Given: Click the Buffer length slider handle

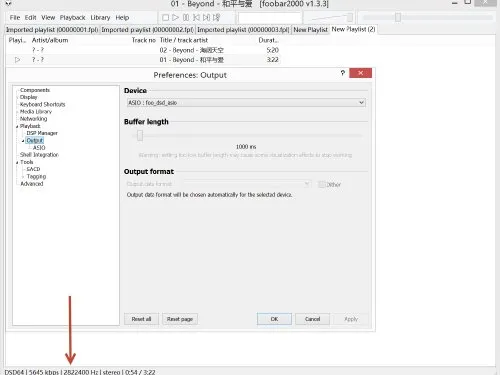Looking at the screenshot, I should pos(140,135).
